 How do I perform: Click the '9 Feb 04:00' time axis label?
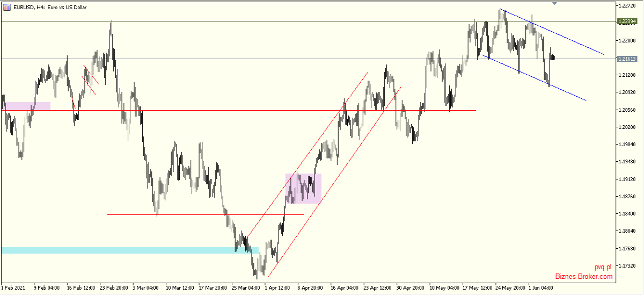click(x=47, y=287)
